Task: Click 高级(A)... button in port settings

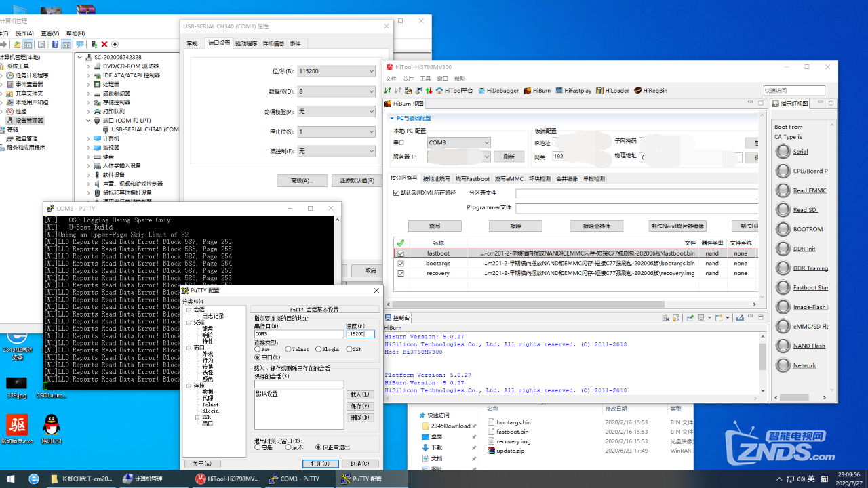Action: [302, 180]
